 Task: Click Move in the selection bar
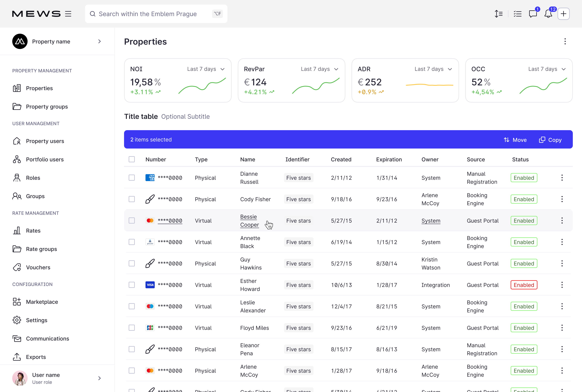tap(515, 140)
